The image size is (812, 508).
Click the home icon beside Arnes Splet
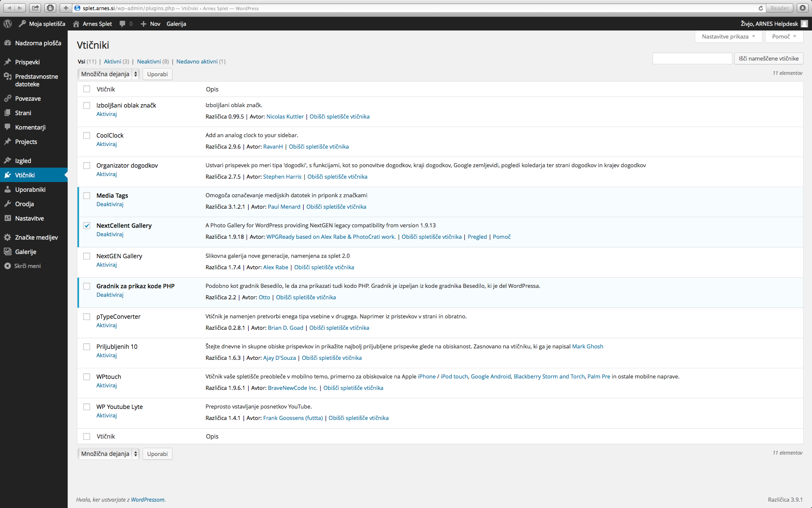tap(76, 24)
